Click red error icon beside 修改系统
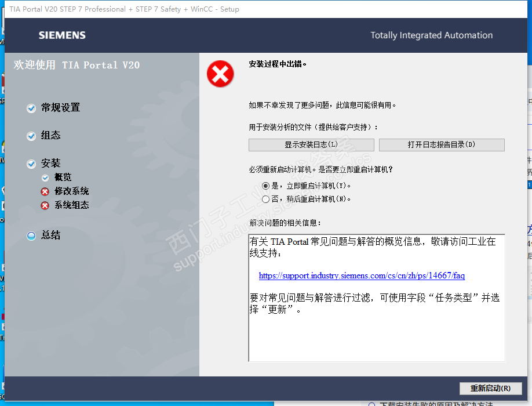The image size is (532, 406). click(x=45, y=192)
